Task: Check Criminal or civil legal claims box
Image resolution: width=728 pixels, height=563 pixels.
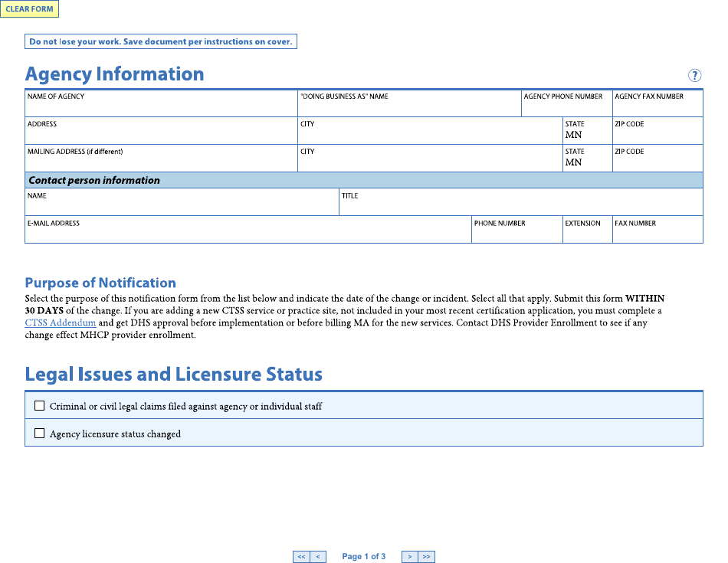Action: coord(40,406)
